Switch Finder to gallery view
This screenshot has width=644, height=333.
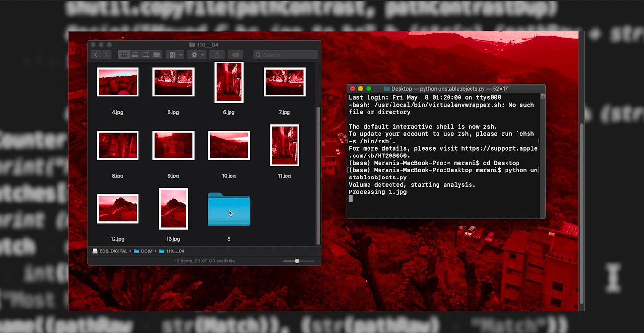[156, 55]
